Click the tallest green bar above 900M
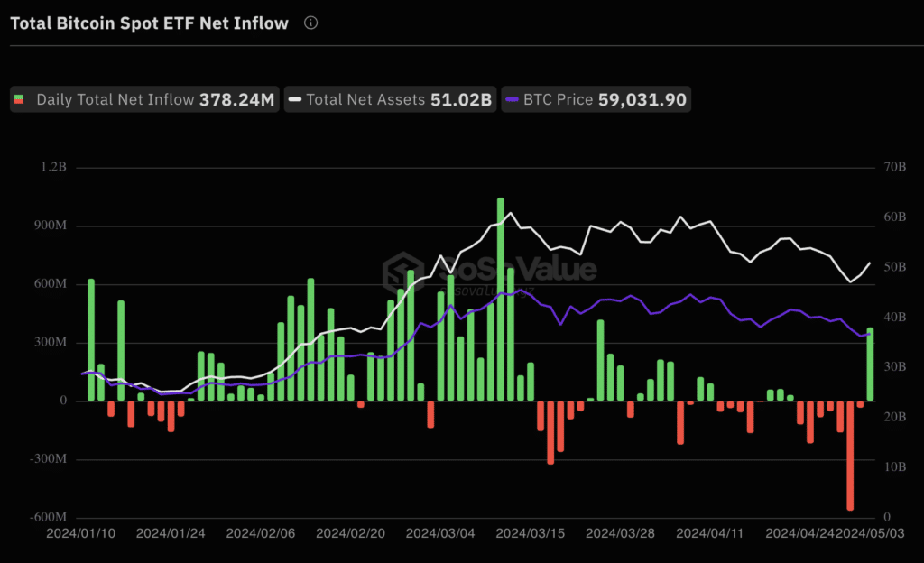 (500, 300)
